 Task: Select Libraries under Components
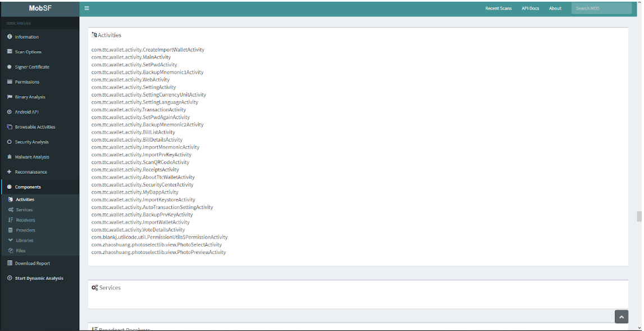click(x=25, y=241)
